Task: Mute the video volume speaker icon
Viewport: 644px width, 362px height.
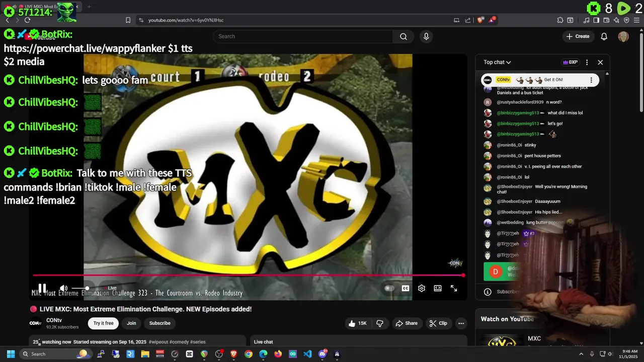Action: point(63,288)
